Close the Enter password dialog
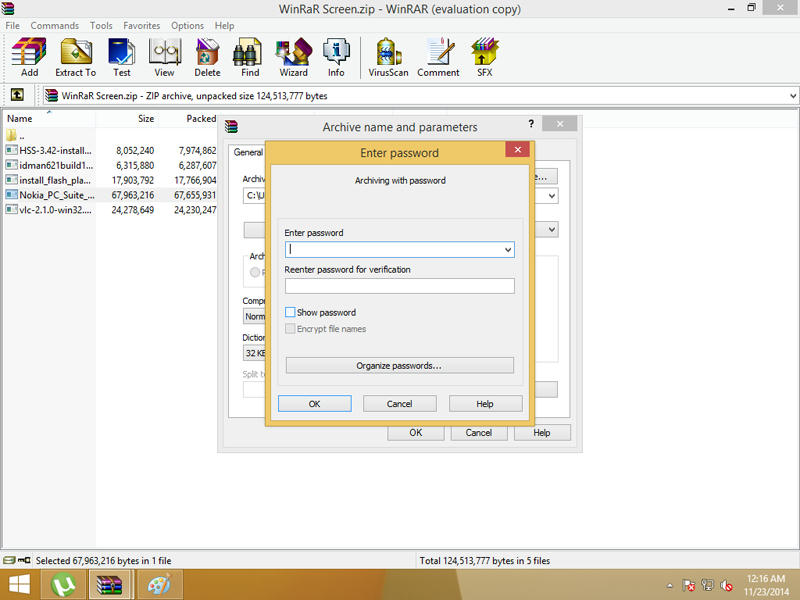The height and width of the screenshot is (600, 800). click(517, 149)
